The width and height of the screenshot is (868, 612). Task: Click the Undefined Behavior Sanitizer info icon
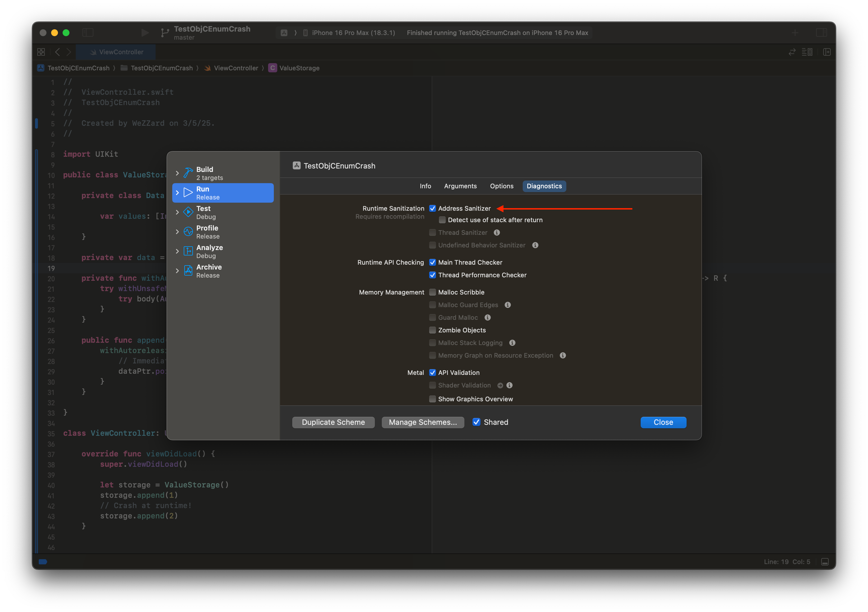coord(535,245)
